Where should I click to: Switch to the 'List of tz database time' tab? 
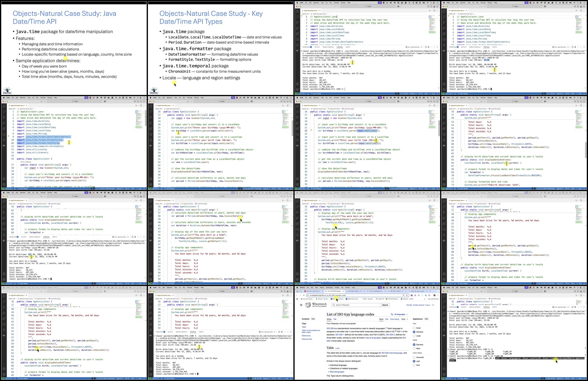point(376,291)
